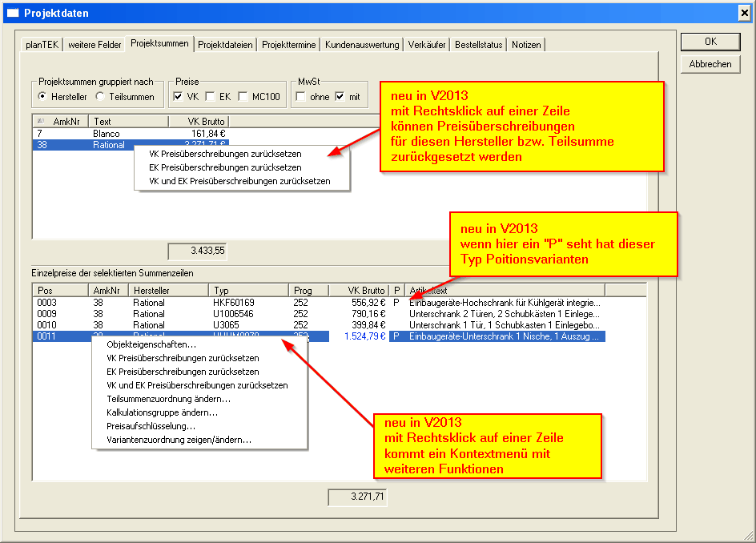The width and height of the screenshot is (756, 543).
Task: Select the Teilsummen grouping radio button
Action: [100, 97]
